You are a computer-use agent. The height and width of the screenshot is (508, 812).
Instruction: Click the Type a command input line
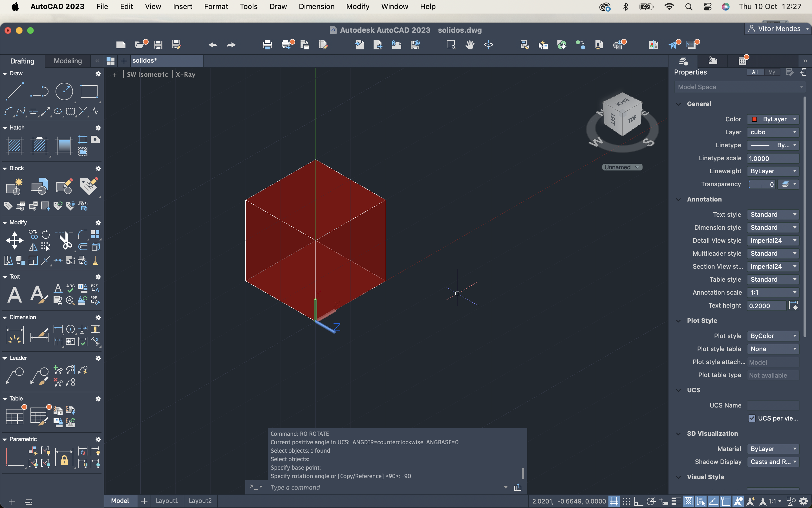(386, 487)
